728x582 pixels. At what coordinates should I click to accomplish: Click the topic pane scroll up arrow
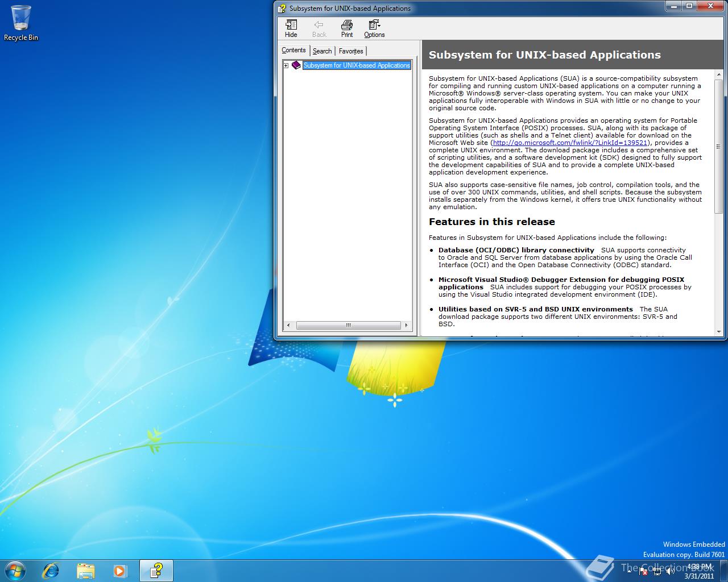pyautogui.click(x=719, y=74)
